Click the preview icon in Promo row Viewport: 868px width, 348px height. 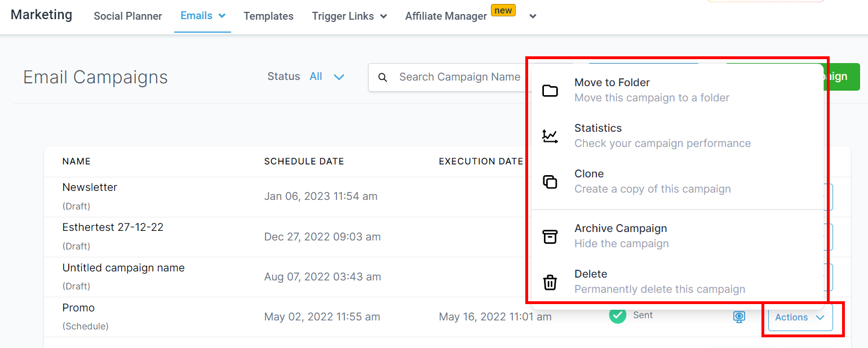(739, 317)
